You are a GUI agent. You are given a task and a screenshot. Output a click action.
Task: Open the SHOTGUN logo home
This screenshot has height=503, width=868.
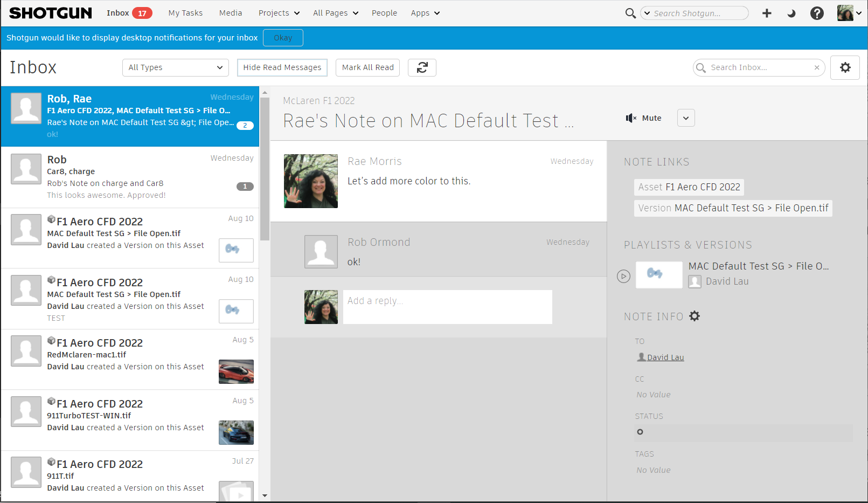(x=51, y=13)
